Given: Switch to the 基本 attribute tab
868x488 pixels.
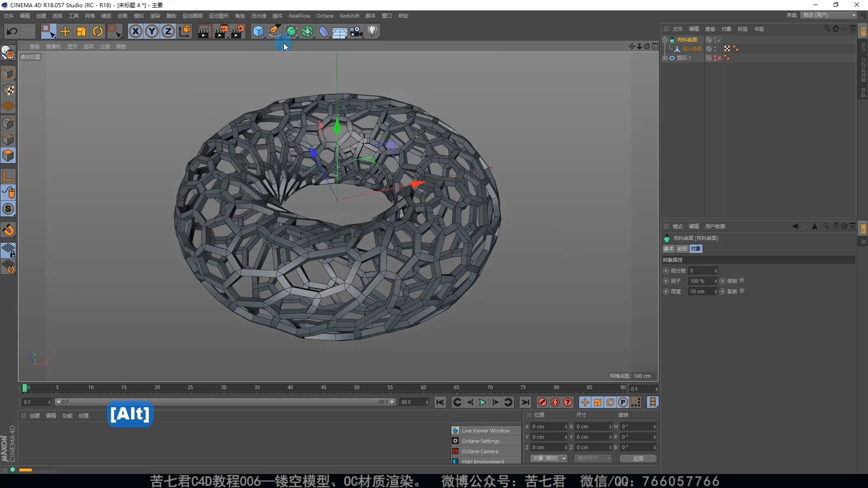Looking at the screenshot, I should point(669,249).
